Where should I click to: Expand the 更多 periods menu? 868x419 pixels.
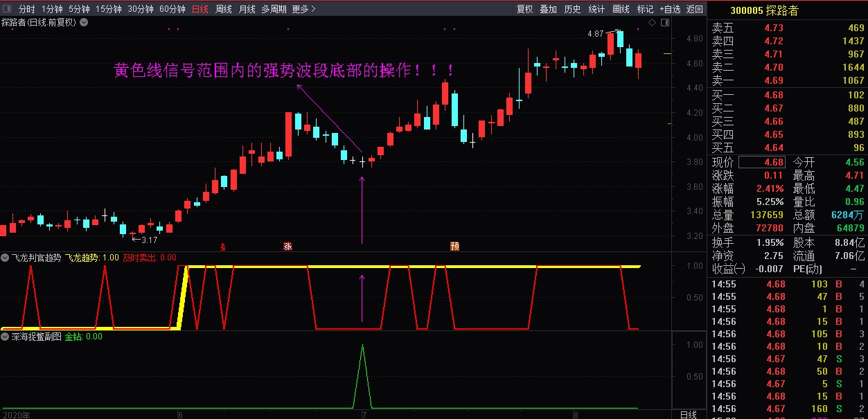pos(303,9)
